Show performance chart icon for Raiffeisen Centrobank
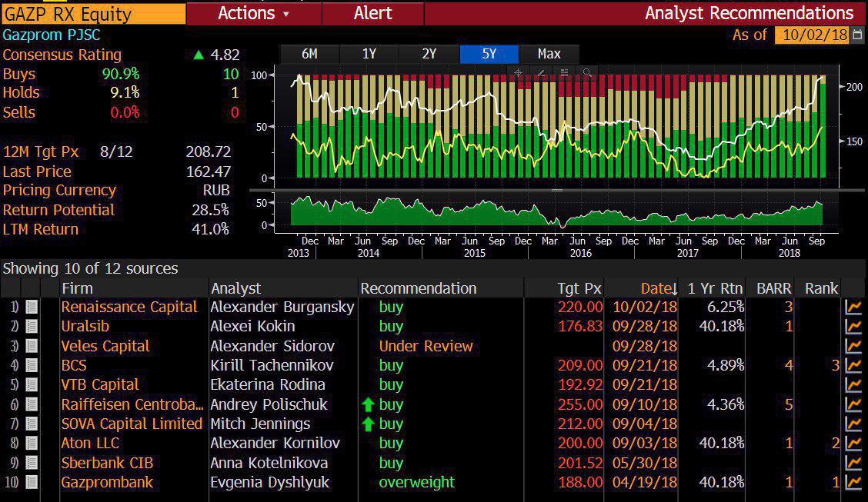Image resolution: width=868 pixels, height=502 pixels. (x=853, y=404)
